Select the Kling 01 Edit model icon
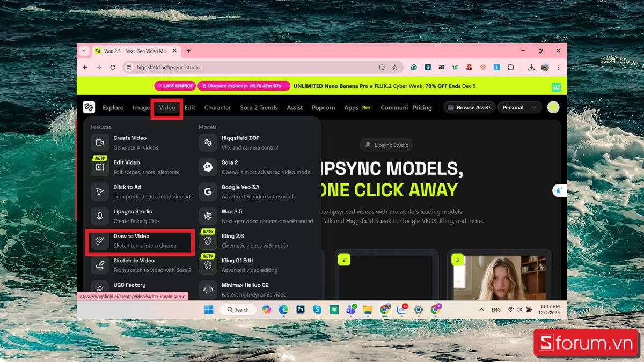 tap(208, 265)
